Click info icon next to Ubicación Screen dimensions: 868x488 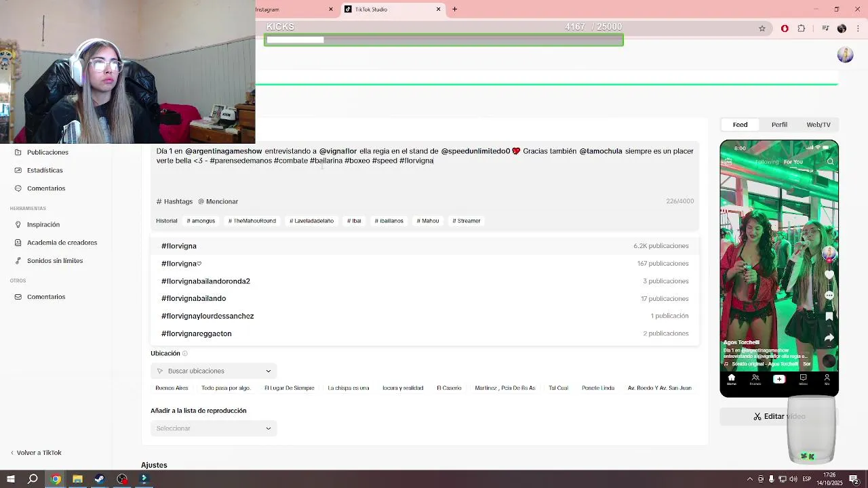(x=184, y=354)
